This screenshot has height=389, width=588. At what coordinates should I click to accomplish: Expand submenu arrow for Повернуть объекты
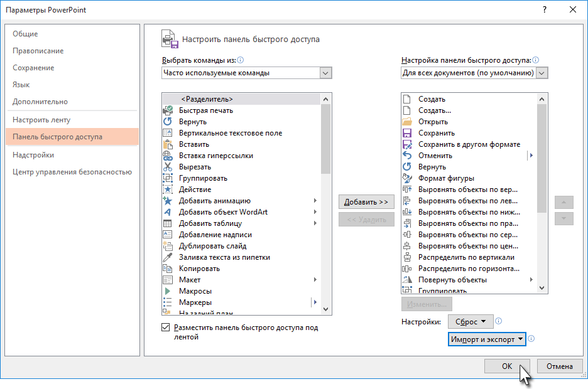click(x=531, y=280)
